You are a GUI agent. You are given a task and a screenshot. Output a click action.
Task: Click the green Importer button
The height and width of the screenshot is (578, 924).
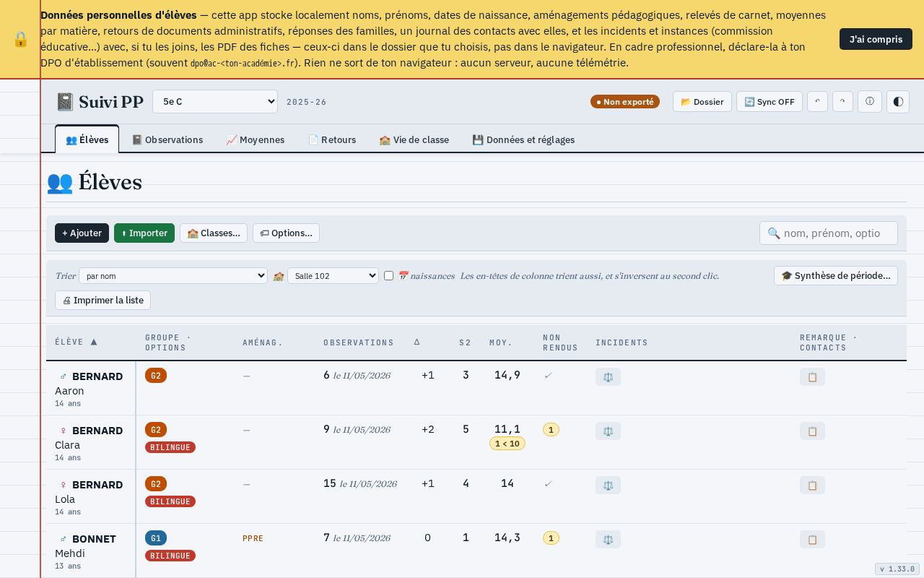[x=144, y=233]
